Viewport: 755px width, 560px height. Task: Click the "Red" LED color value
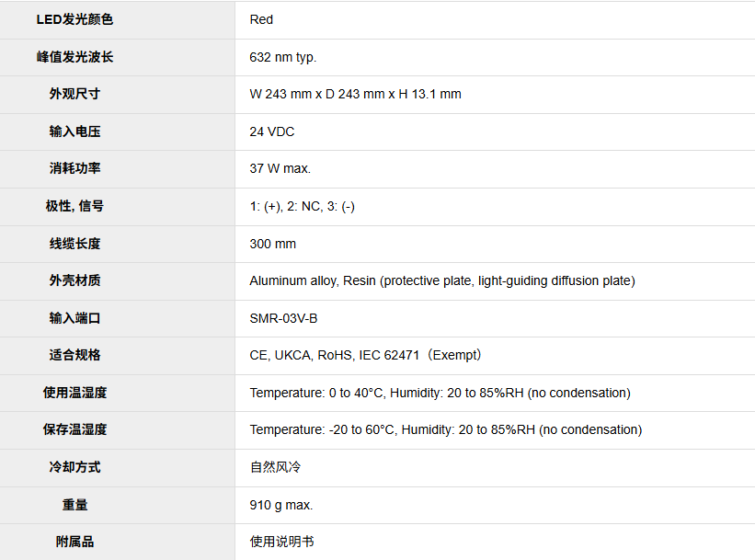point(261,19)
